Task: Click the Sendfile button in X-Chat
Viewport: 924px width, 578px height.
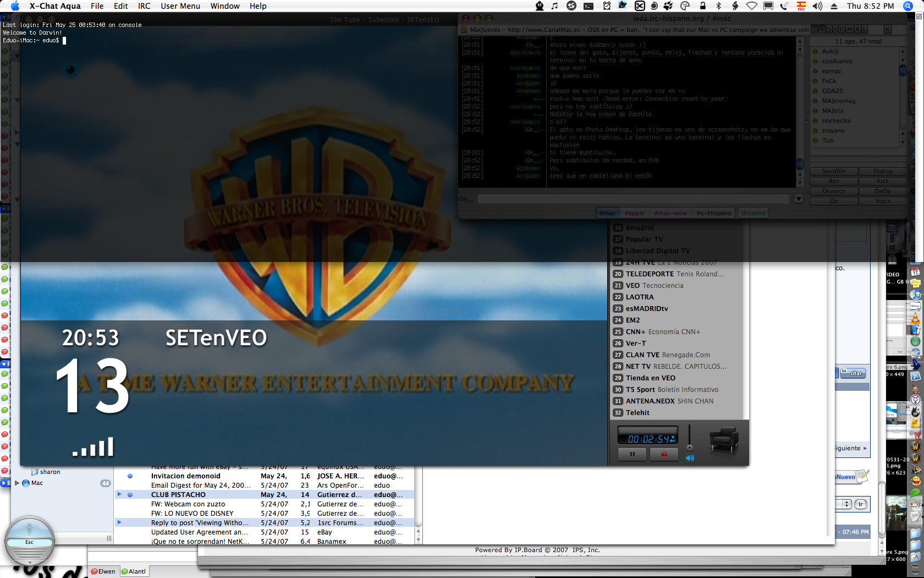Action: pos(834,171)
